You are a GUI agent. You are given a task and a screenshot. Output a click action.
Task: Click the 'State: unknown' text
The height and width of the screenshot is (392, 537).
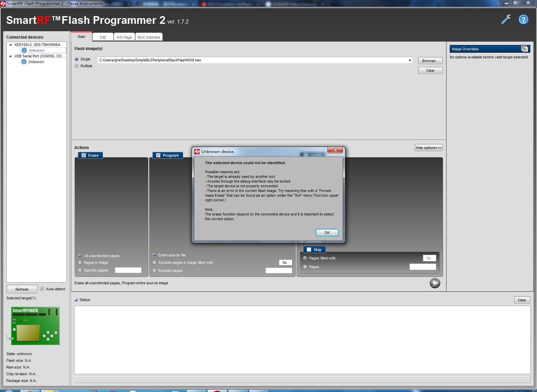[x=19, y=354]
